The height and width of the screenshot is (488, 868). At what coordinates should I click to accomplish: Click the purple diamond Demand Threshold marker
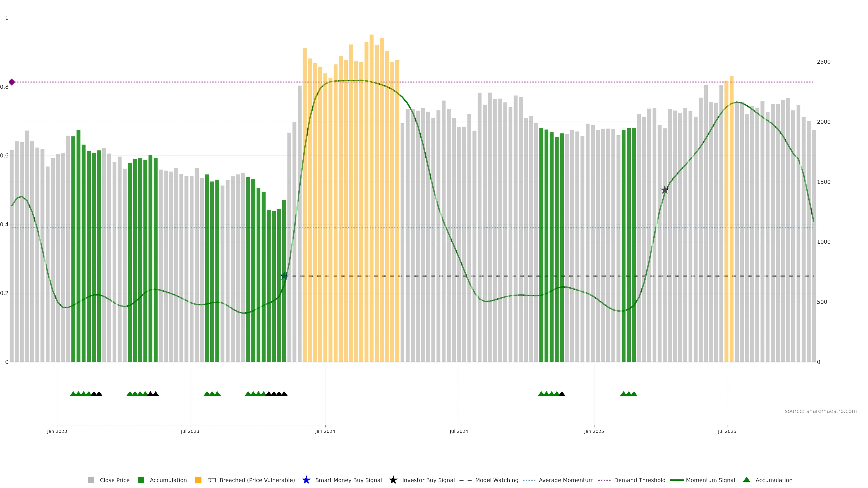point(12,82)
